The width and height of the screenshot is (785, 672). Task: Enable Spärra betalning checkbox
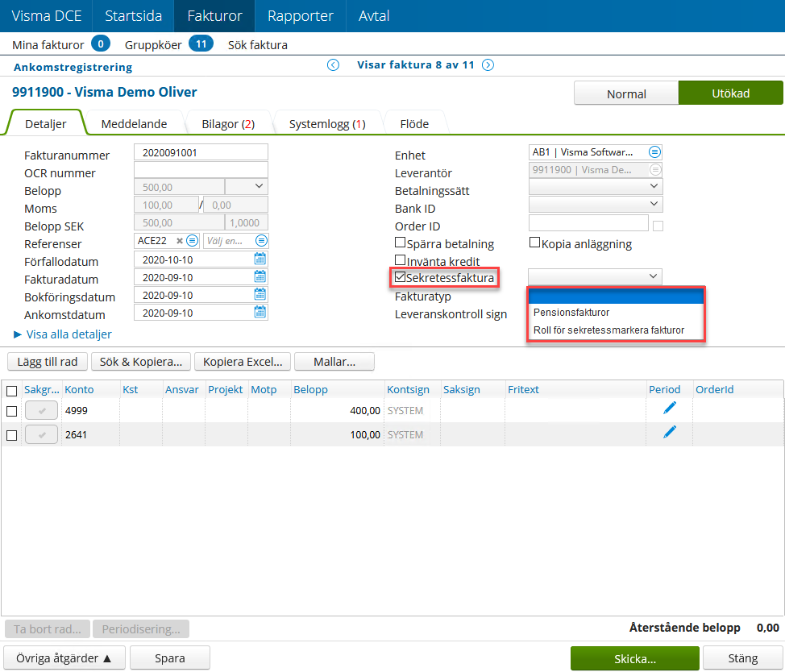pyautogui.click(x=401, y=243)
